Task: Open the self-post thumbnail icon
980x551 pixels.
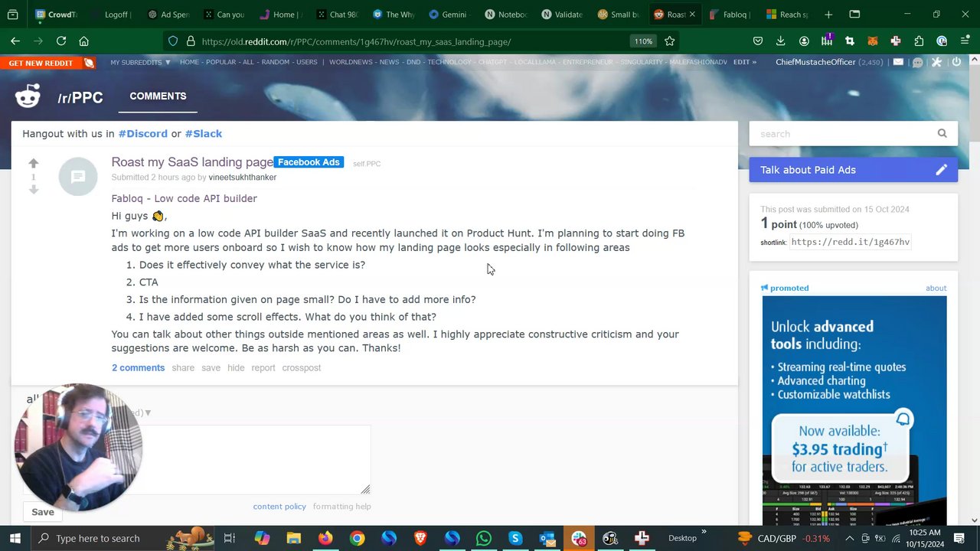Action: pyautogui.click(x=78, y=177)
